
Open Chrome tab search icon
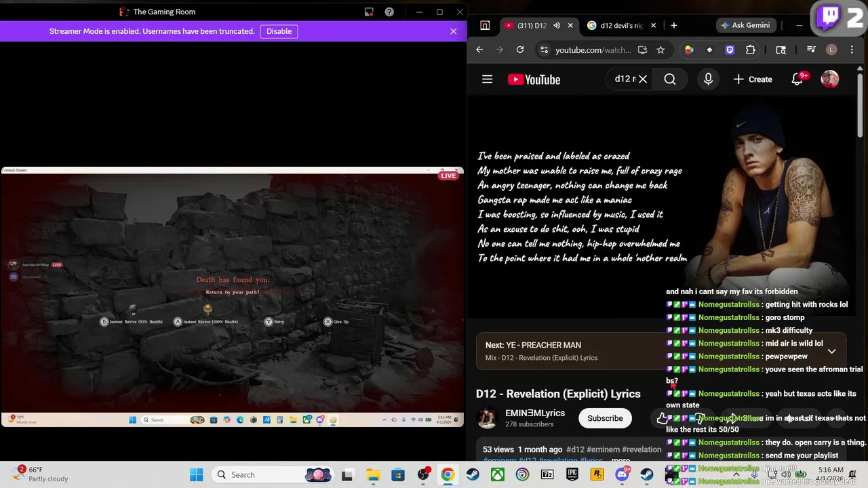click(485, 25)
